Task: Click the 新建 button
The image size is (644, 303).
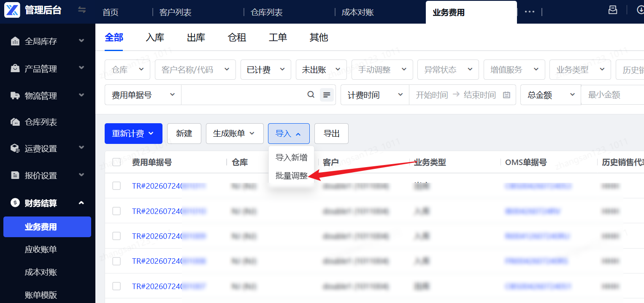Action: [x=184, y=133]
